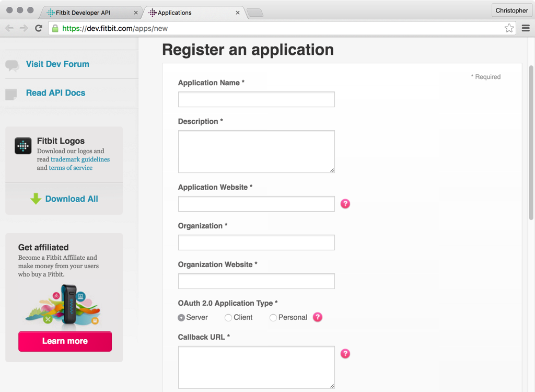Bookmark page with the star icon
The width and height of the screenshot is (535, 392).
point(509,28)
